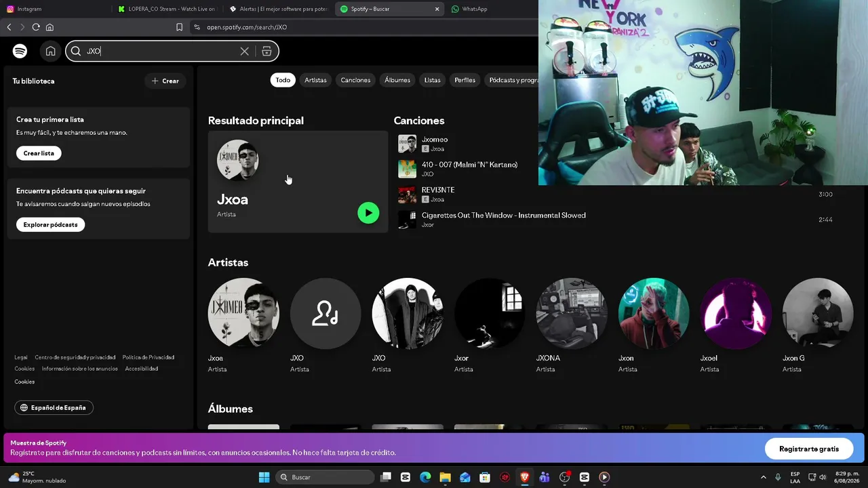Select song 410 - 007 (Malmi "N" Kartano)
The height and width of the screenshot is (488, 868).
coord(469,165)
